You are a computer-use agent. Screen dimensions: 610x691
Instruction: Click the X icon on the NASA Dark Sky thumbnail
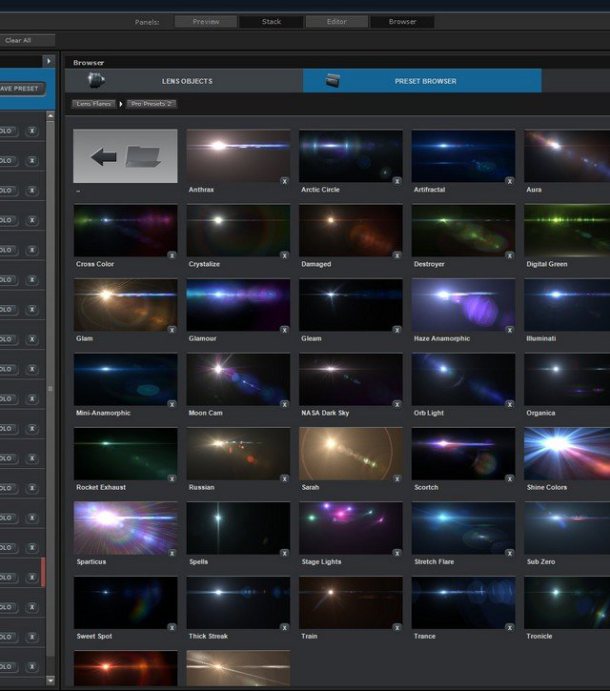point(397,405)
